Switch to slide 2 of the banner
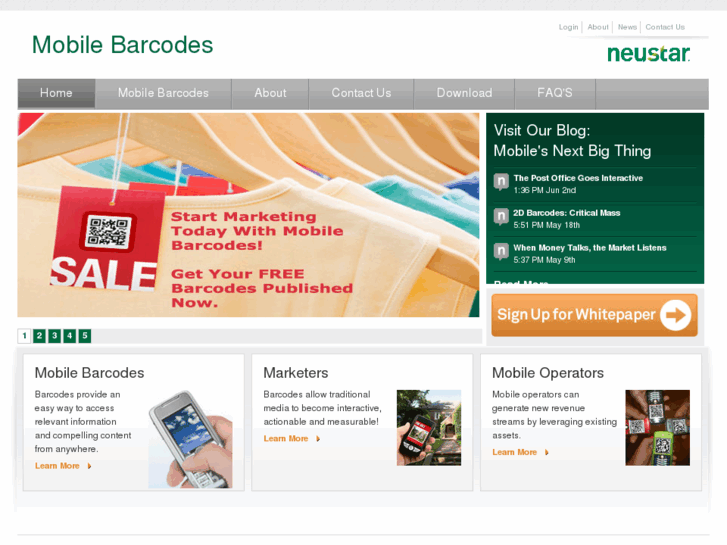The height and width of the screenshot is (545, 727). 39,336
